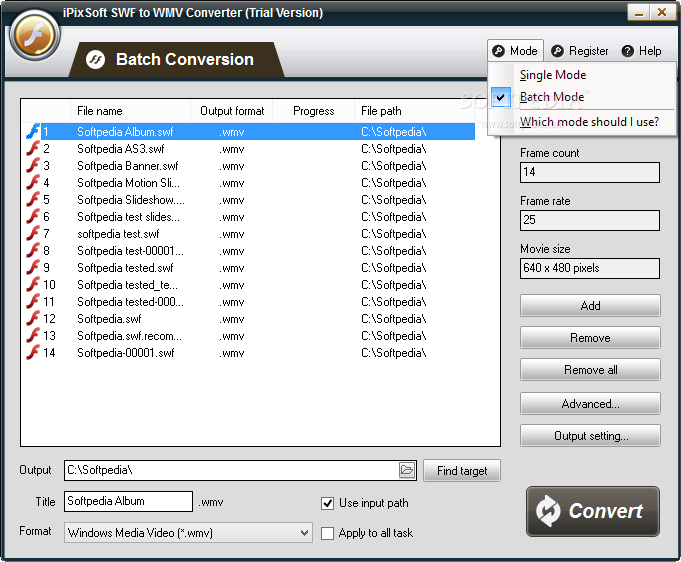The width and height of the screenshot is (681, 562).
Task: Open the Mode menu
Action: [515, 51]
